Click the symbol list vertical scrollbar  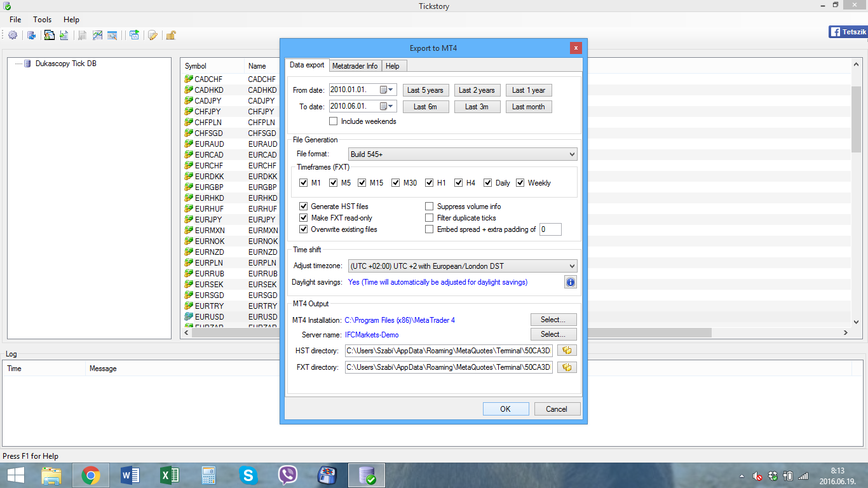tap(856, 119)
